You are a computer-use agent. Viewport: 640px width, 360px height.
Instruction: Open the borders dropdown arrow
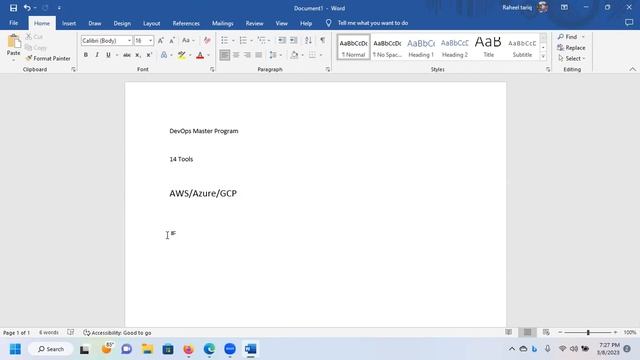(x=321, y=55)
